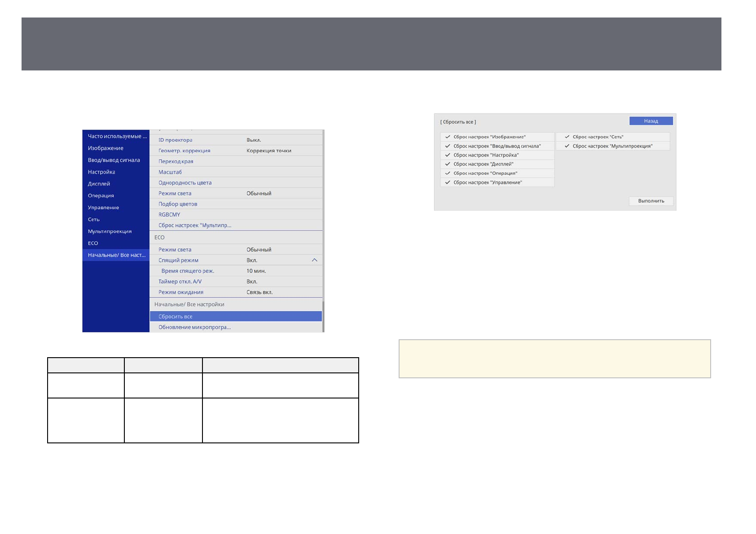
Task: Collapse the Спящий режим chevron arrow
Action: coord(314,260)
